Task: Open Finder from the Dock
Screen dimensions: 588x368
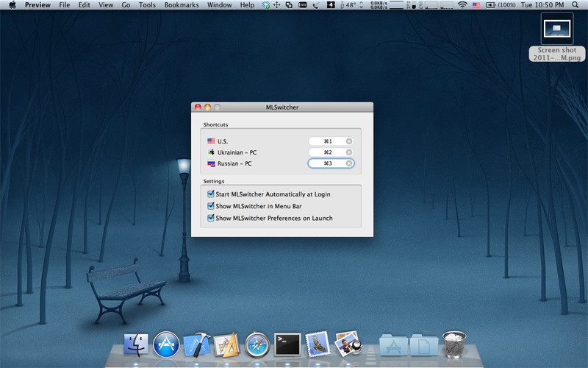Action: [x=136, y=344]
